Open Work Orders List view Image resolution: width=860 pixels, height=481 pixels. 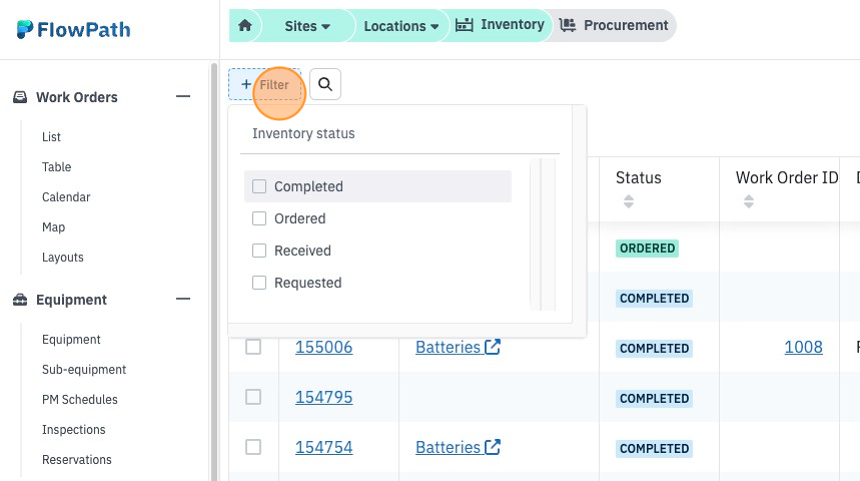51,137
